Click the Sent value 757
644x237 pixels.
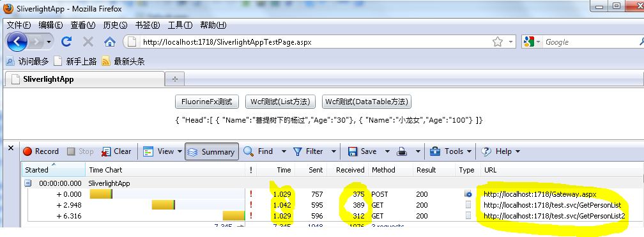click(x=317, y=194)
